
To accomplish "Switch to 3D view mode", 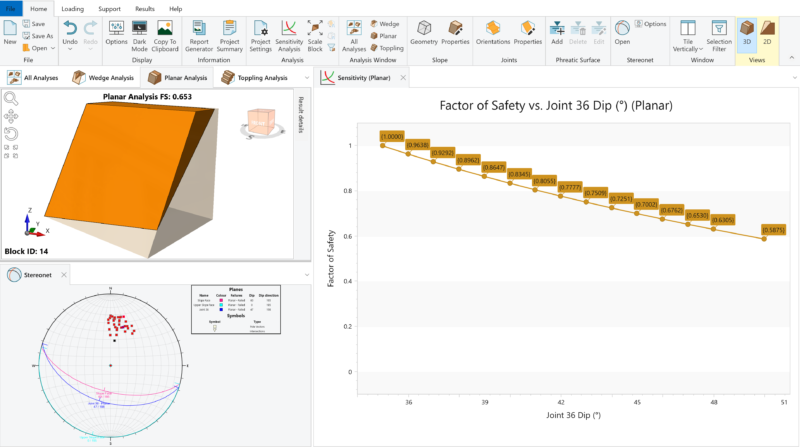I will click(x=747, y=33).
